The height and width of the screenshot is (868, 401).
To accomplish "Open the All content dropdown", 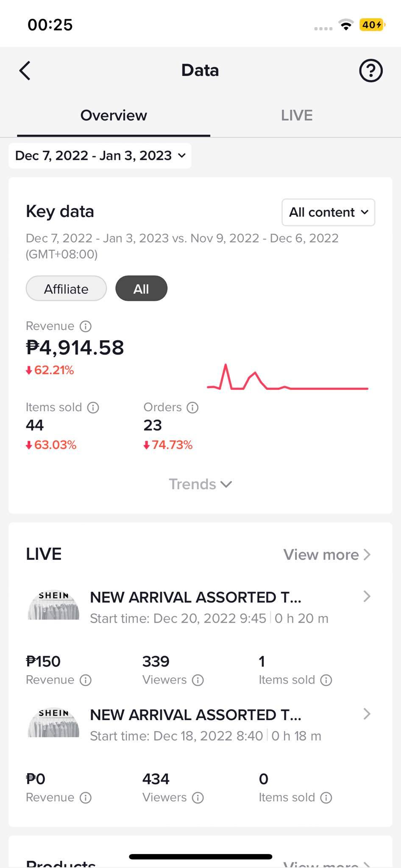I will pos(329,212).
